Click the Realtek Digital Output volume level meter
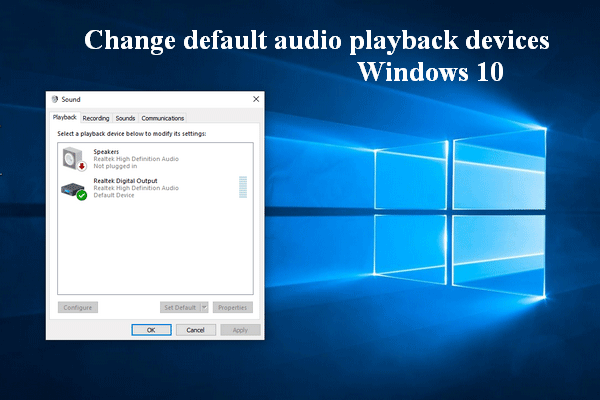Image resolution: width=600 pixels, height=400 pixels. (x=242, y=187)
